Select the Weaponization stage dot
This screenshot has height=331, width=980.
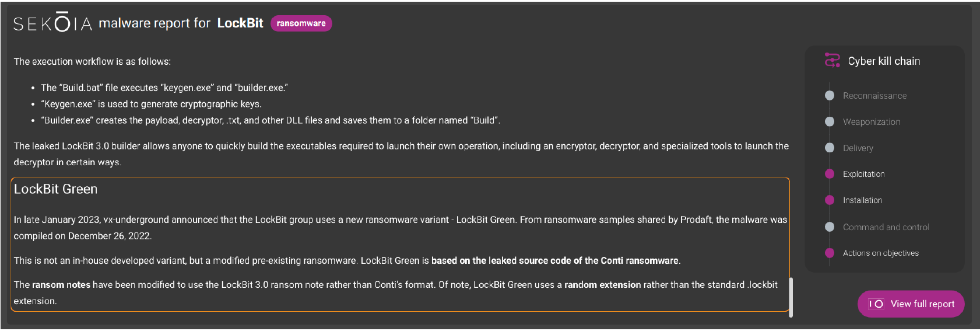[830, 121]
